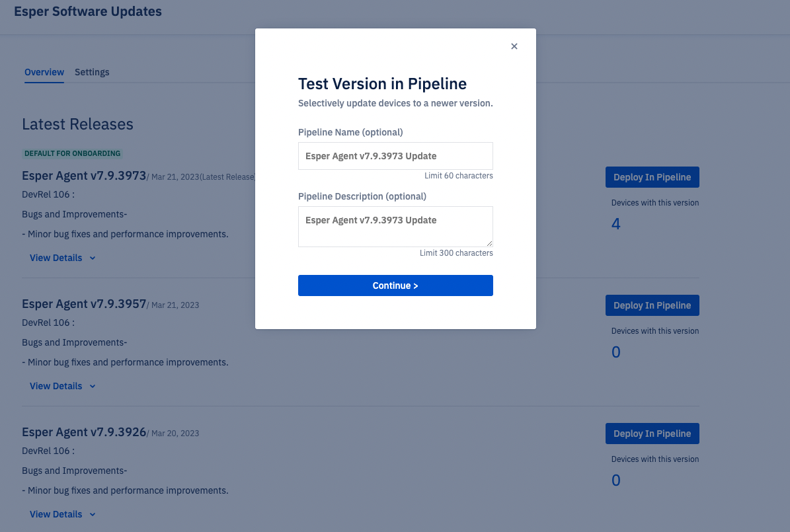790x532 pixels.
Task: Click chevron icon beside v7.9.3957 View Details
Action: (x=93, y=387)
